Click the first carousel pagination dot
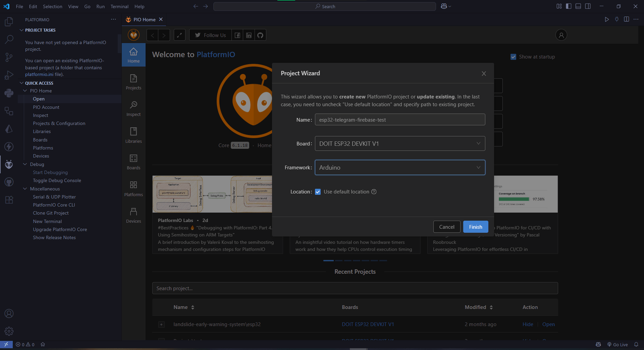 [328, 260]
